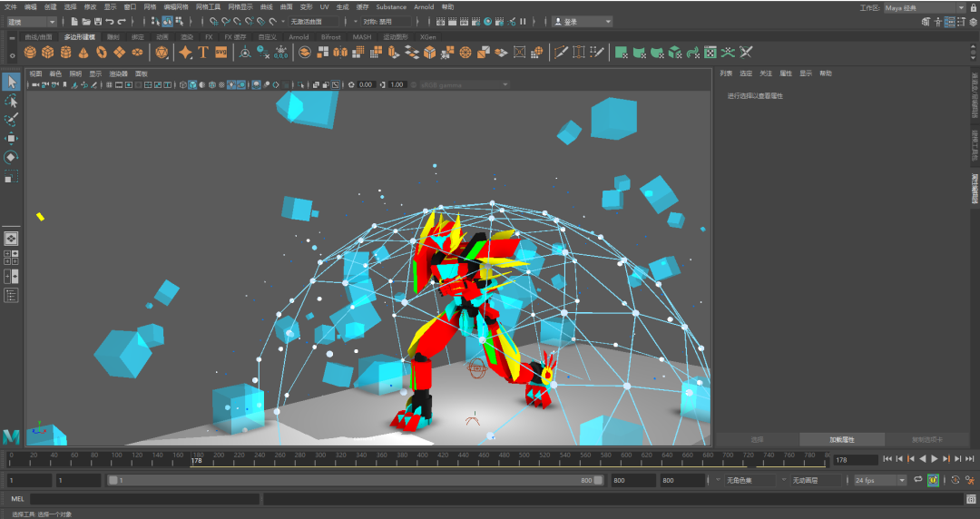
Task: Select the Move tool in toolbox
Action: click(x=11, y=138)
